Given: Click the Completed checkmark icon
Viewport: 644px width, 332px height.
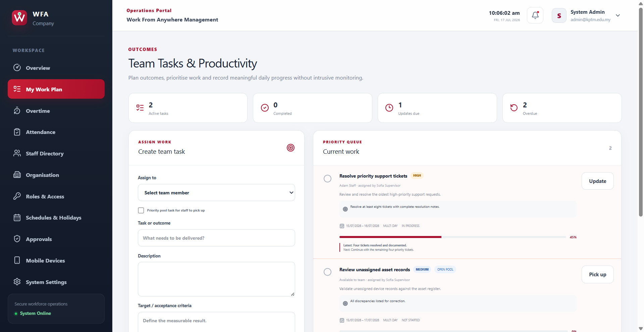Looking at the screenshot, I should pyautogui.click(x=265, y=107).
